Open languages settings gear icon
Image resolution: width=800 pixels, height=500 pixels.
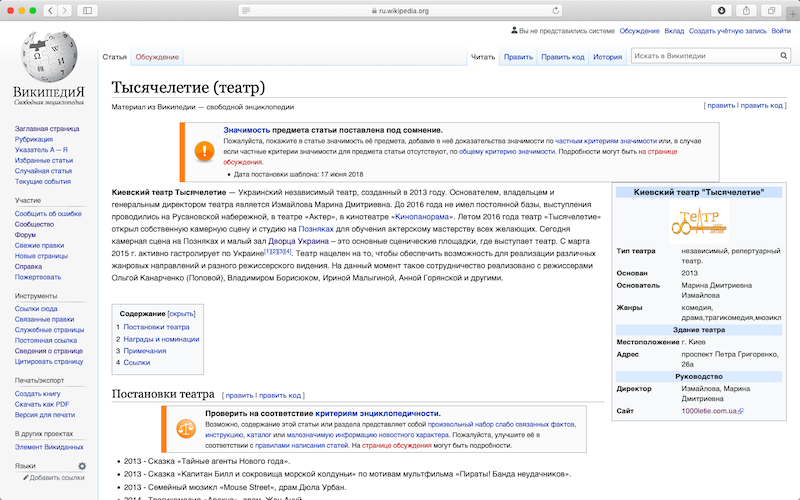(82, 466)
